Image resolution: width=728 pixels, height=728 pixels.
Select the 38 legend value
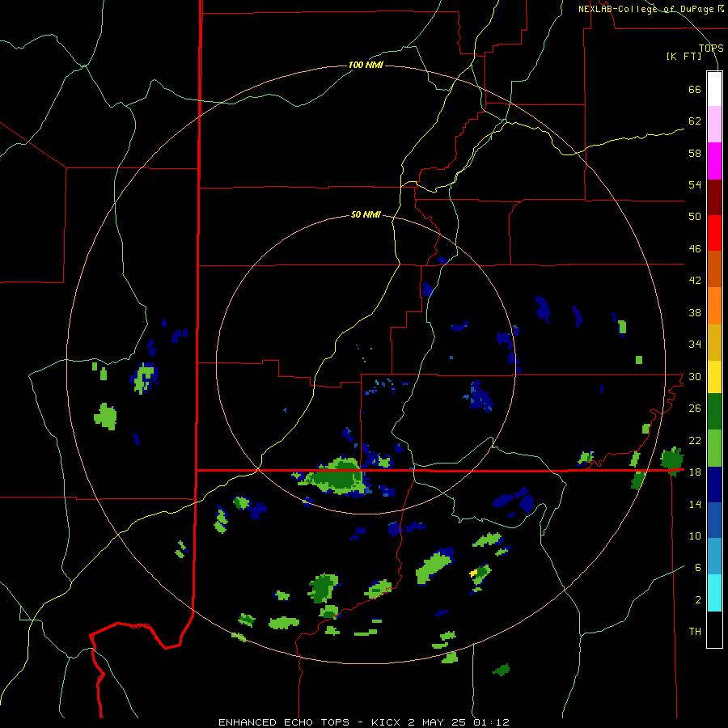pyautogui.click(x=695, y=312)
